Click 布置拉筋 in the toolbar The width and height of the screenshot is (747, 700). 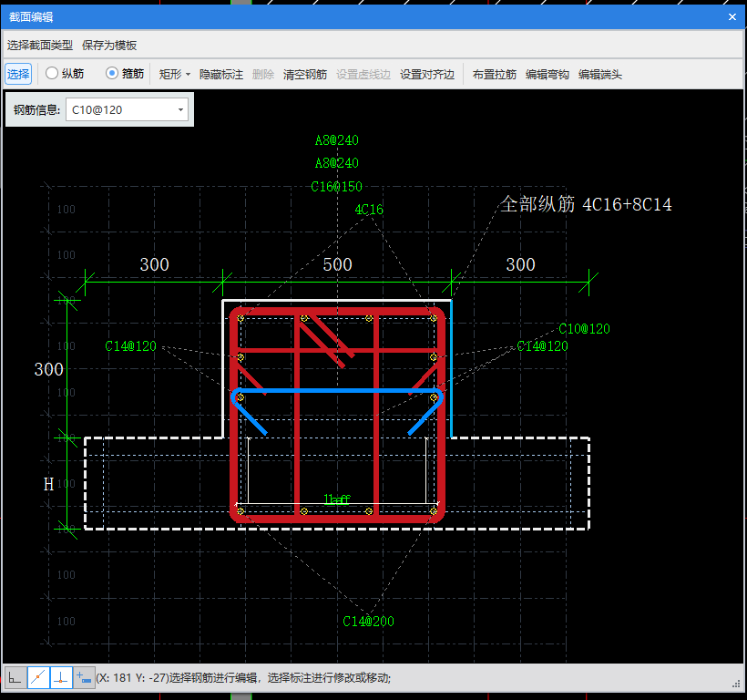click(495, 75)
